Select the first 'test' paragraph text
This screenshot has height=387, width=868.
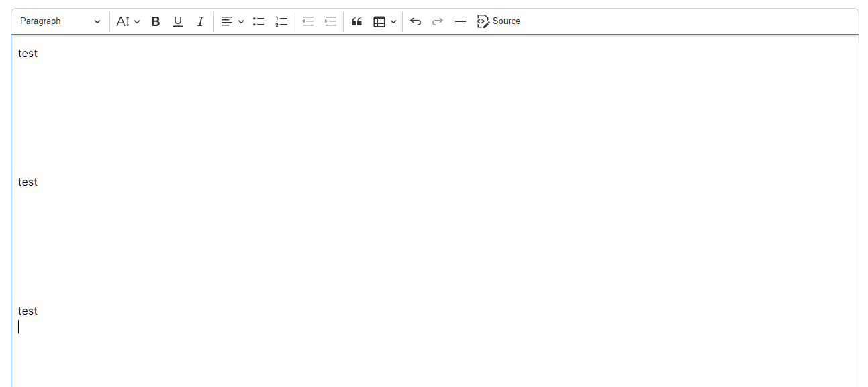(28, 53)
